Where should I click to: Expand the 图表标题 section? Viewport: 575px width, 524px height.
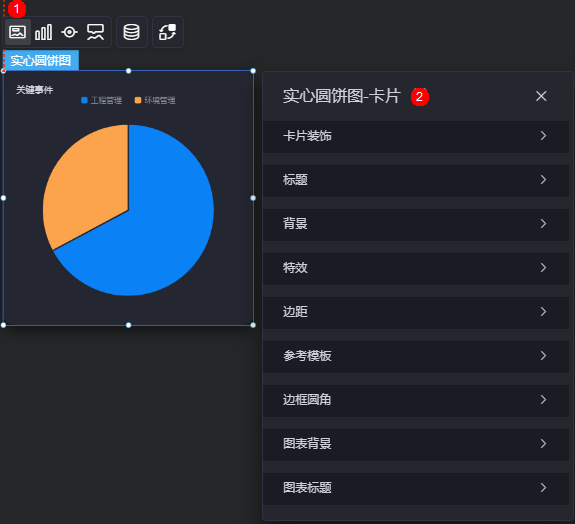pyautogui.click(x=416, y=488)
